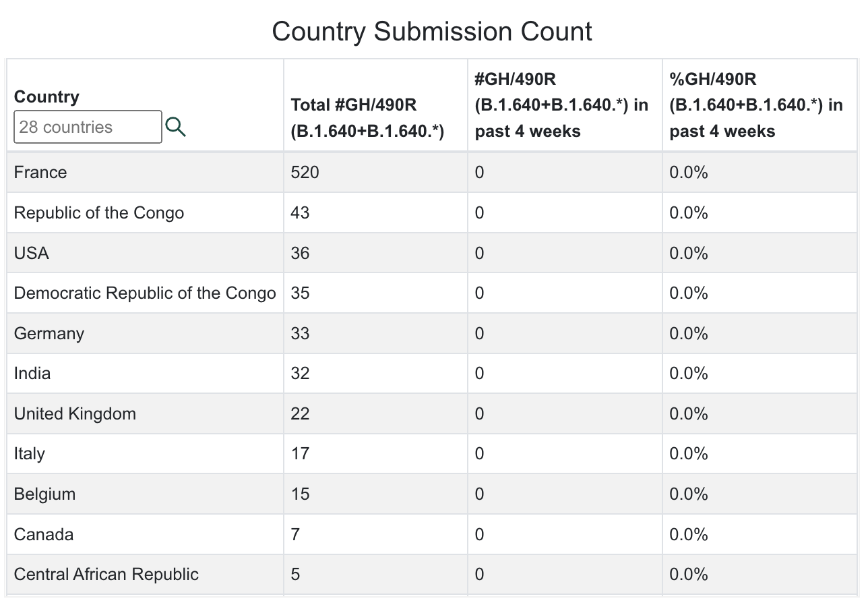Click the Central African Republic cell

click(x=106, y=575)
